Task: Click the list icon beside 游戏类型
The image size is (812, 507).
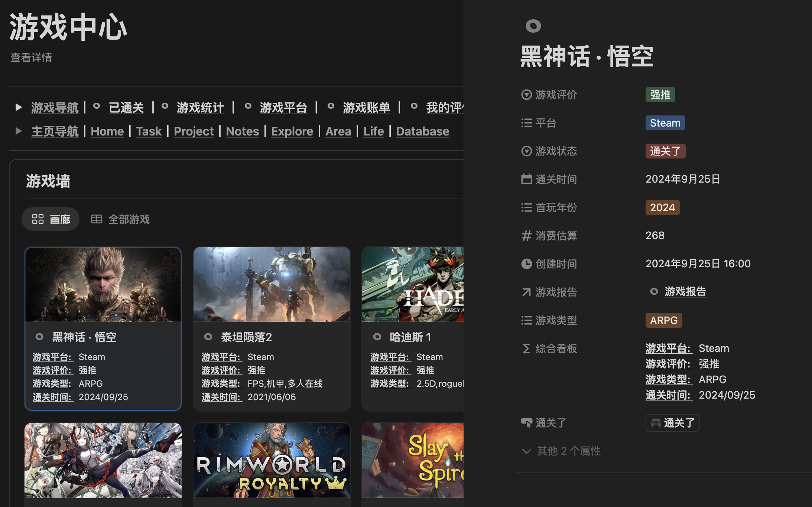Action: [x=526, y=320]
